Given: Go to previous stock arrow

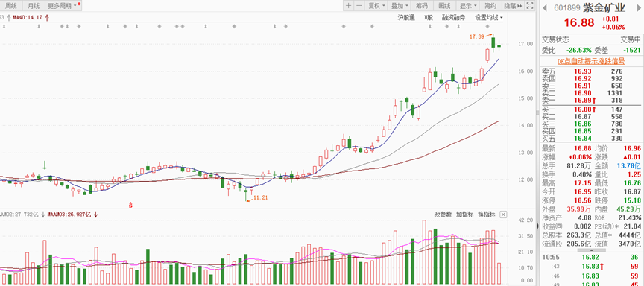Looking at the screenshot, I should pyautogui.click(x=546, y=7).
